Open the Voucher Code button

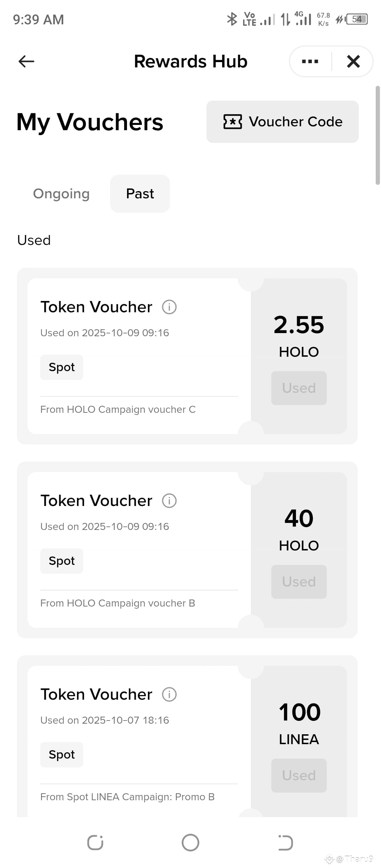point(283,122)
